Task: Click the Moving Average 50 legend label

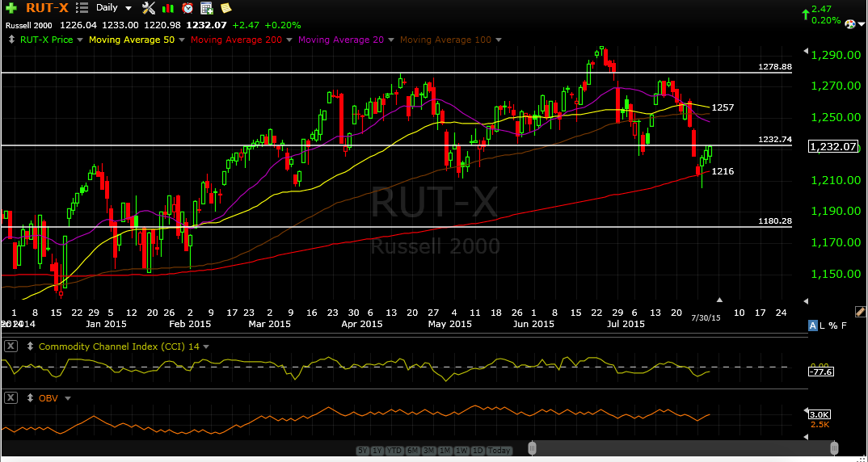Action: pos(131,40)
